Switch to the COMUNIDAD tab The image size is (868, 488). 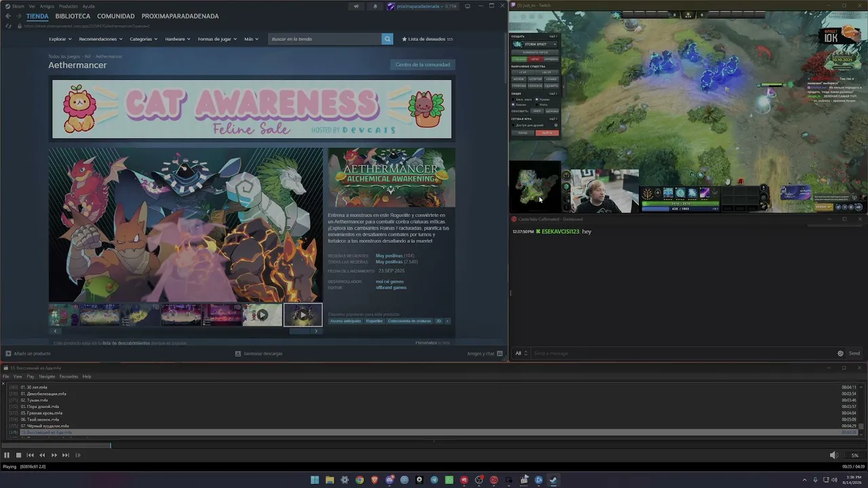point(115,16)
